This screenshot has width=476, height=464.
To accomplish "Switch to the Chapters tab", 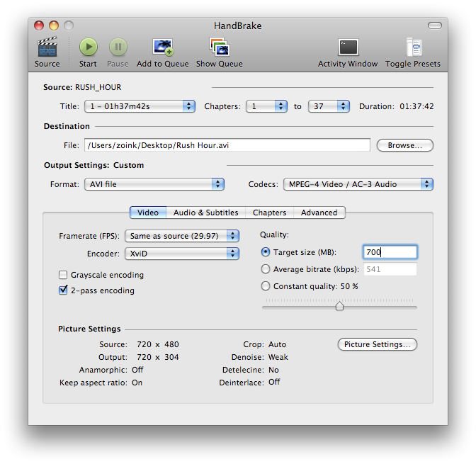I will pyautogui.click(x=270, y=213).
